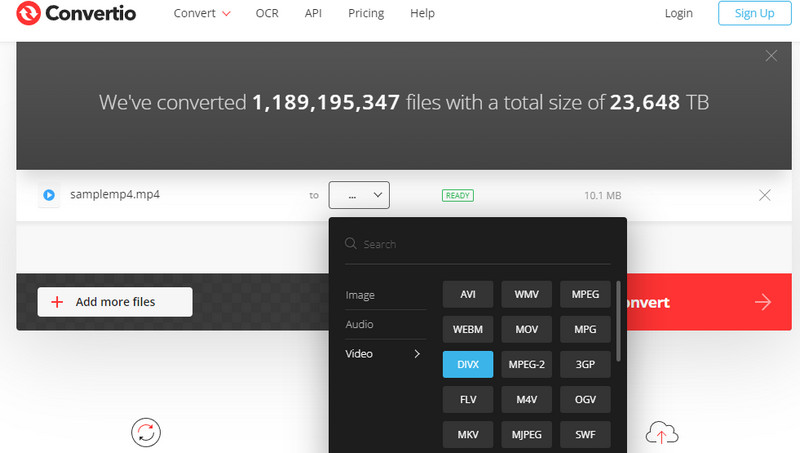
Task: Choose MKV format
Action: (468, 435)
